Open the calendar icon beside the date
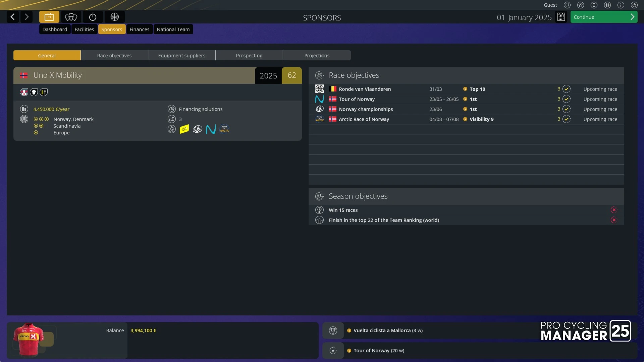 click(561, 17)
